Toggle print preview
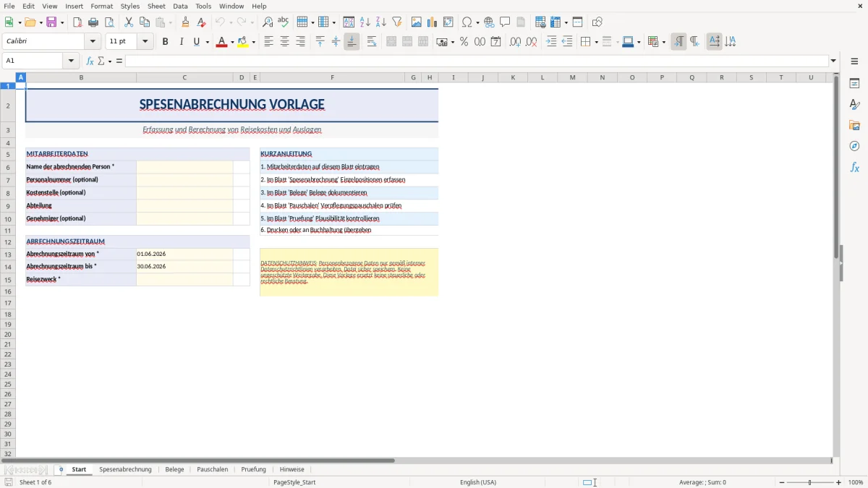This screenshot has height=488, width=868. click(109, 22)
